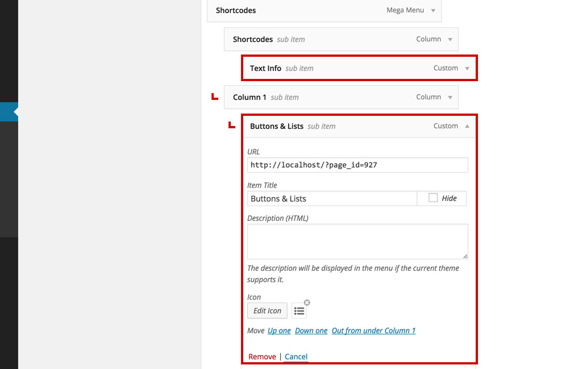Move item Out from under Column 1
This screenshot has height=369, width=588.
pos(374,331)
